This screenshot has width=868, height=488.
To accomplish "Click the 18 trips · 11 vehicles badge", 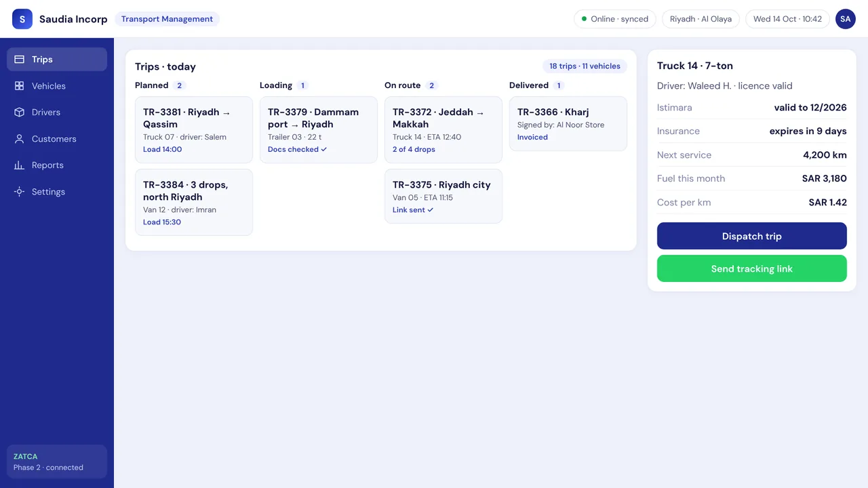I will click(x=585, y=66).
